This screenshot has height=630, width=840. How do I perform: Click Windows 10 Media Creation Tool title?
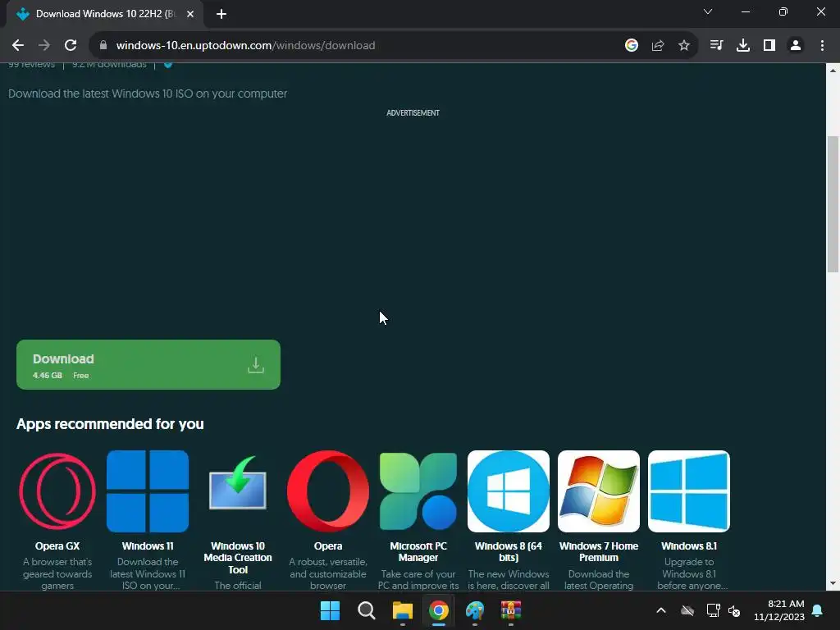point(238,558)
